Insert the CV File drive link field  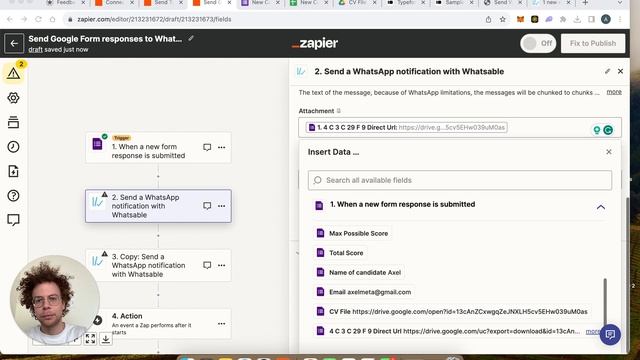(x=452, y=311)
